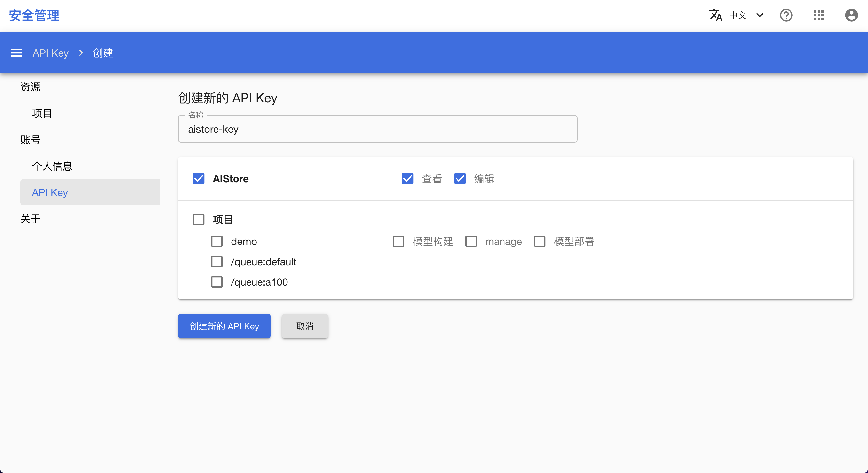The image size is (868, 473).
Task: Click the 中文 language label
Action: click(x=738, y=15)
